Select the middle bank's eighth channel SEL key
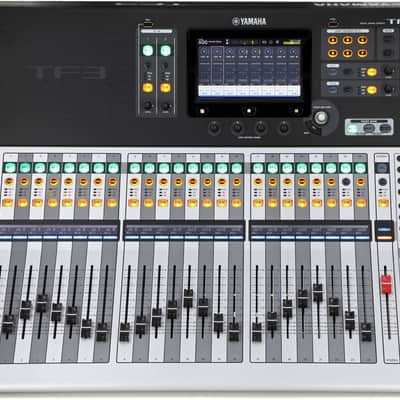The height and width of the screenshot is (400, 400). 237,168
